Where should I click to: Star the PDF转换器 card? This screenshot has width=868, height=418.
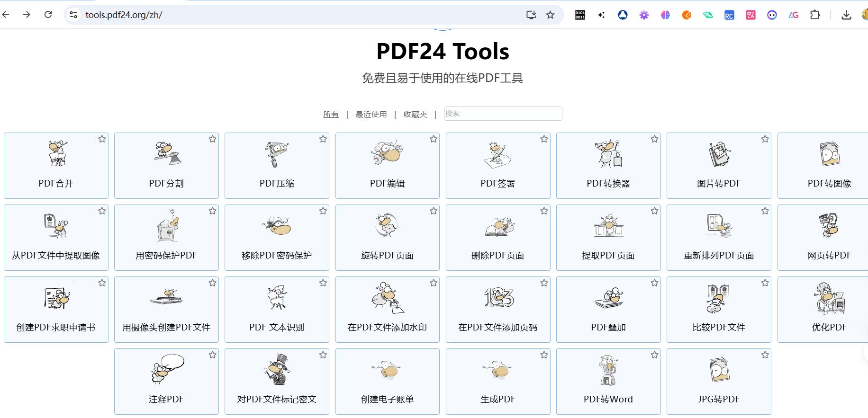(x=654, y=139)
